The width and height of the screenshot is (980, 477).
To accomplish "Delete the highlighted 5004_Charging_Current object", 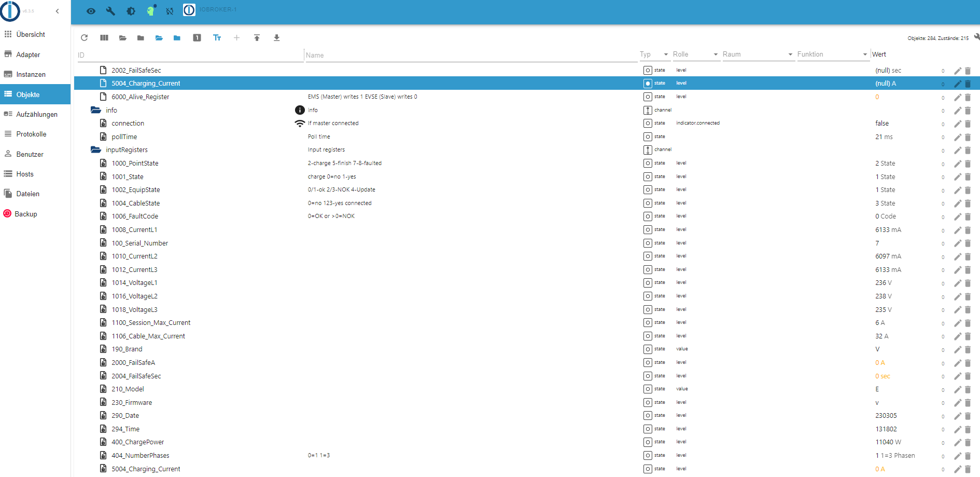I will click(x=968, y=84).
